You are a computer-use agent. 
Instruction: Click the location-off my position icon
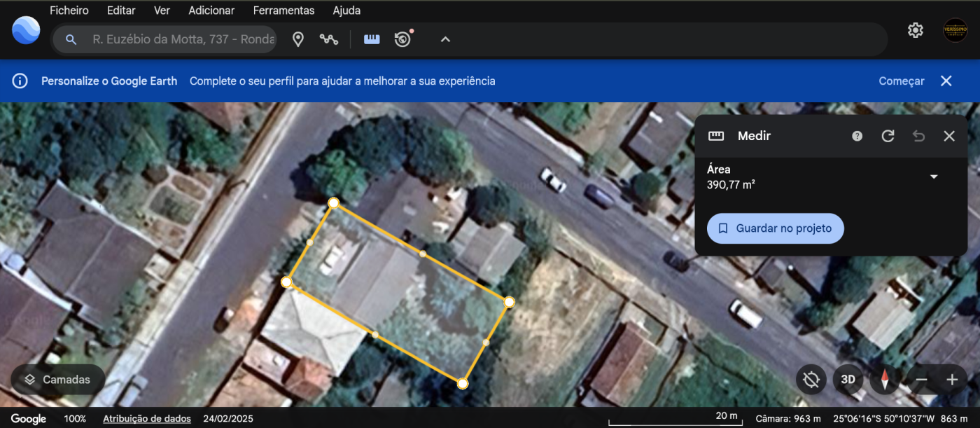click(x=811, y=380)
